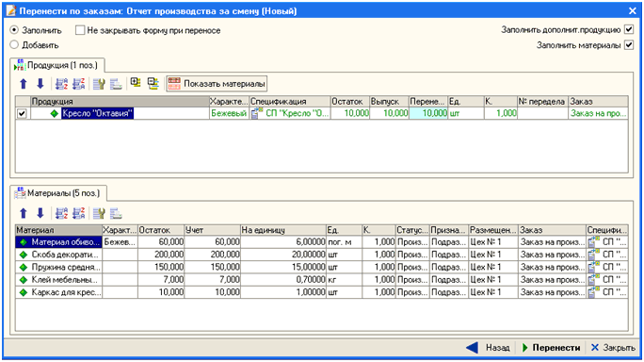Click specification icon in Кресло "Октавия" row
The width and height of the screenshot is (644, 362).
pyautogui.click(x=257, y=113)
